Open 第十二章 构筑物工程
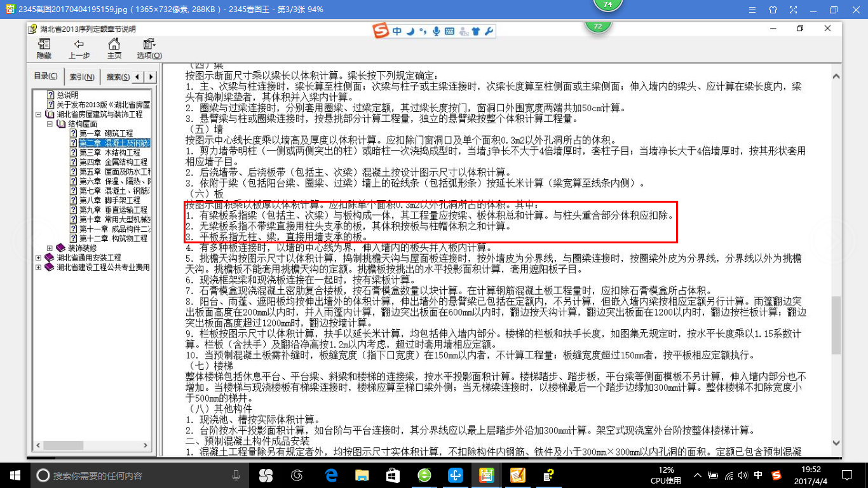 (109, 238)
